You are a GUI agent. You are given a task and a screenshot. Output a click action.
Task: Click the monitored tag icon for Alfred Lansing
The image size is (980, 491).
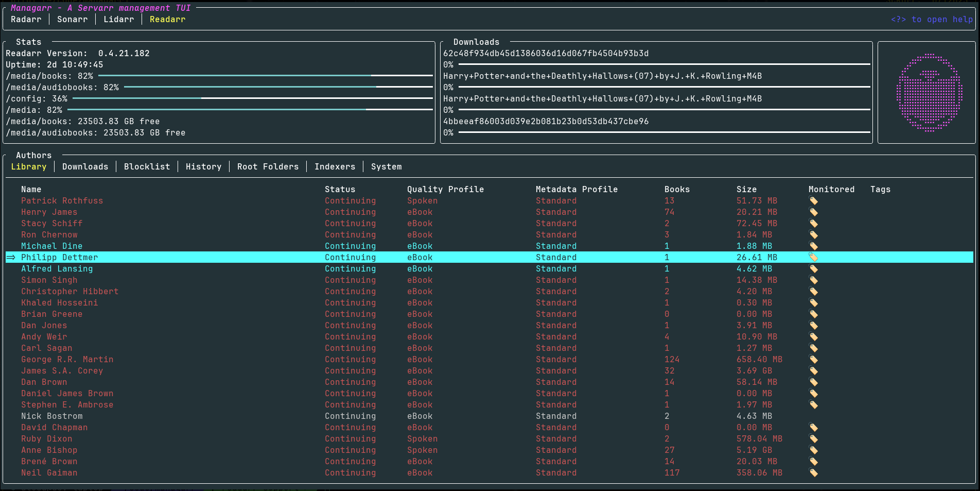pos(813,269)
